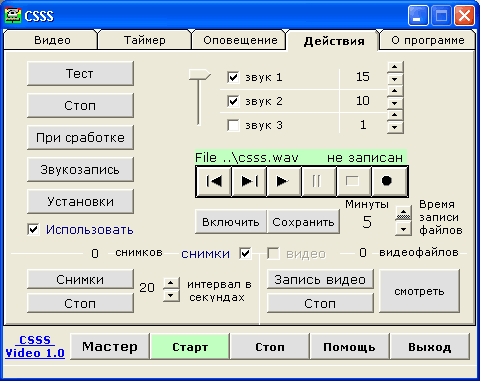Click the При сработке button
The width and height of the screenshot is (480, 381).
click(80, 137)
